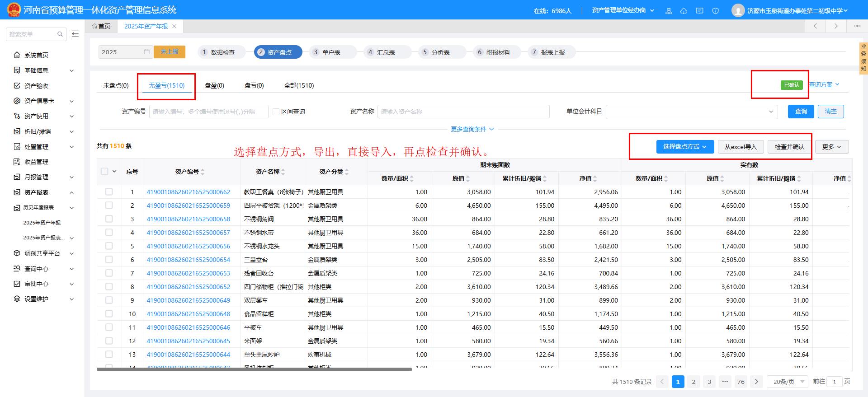Click the user avatar icon
This screenshot has width=868, height=397.
(738, 10)
